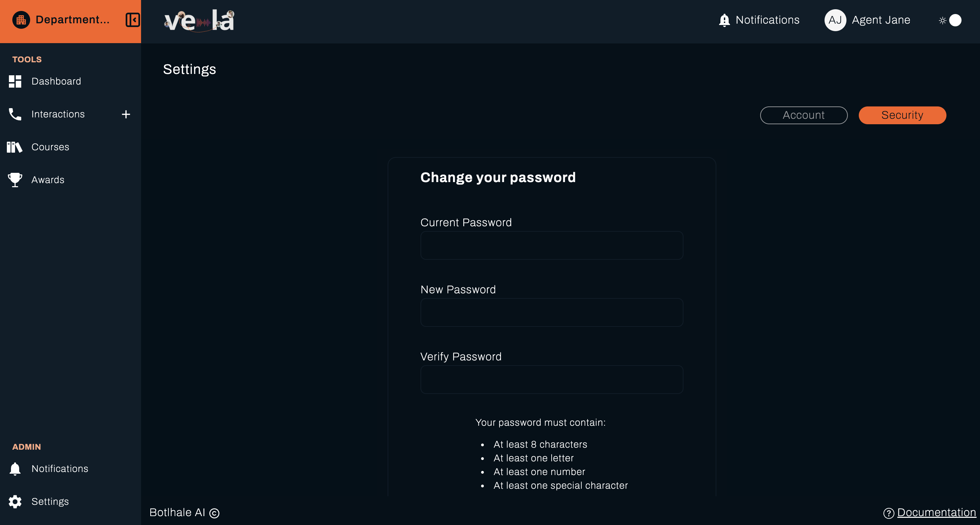Switch to the Security tab
Viewport: 980px width, 525px height.
(x=902, y=115)
